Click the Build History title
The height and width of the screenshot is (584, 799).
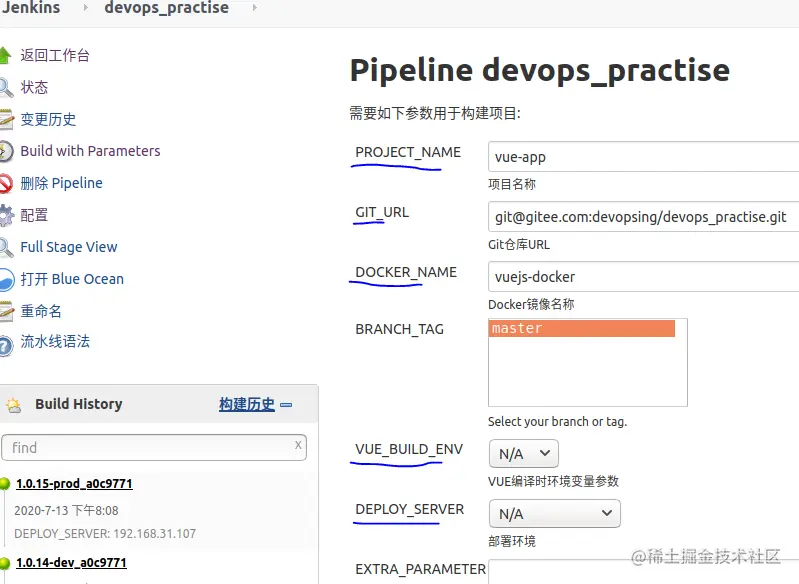coord(78,404)
